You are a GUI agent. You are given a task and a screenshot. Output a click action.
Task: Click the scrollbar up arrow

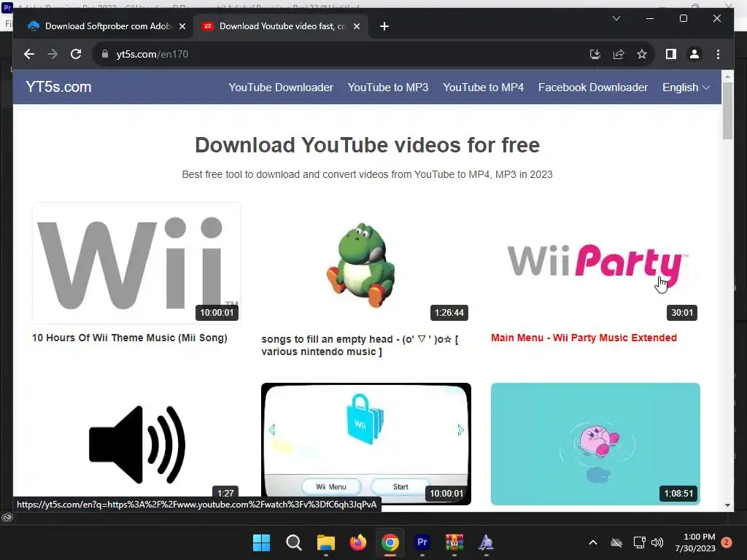click(x=727, y=76)
